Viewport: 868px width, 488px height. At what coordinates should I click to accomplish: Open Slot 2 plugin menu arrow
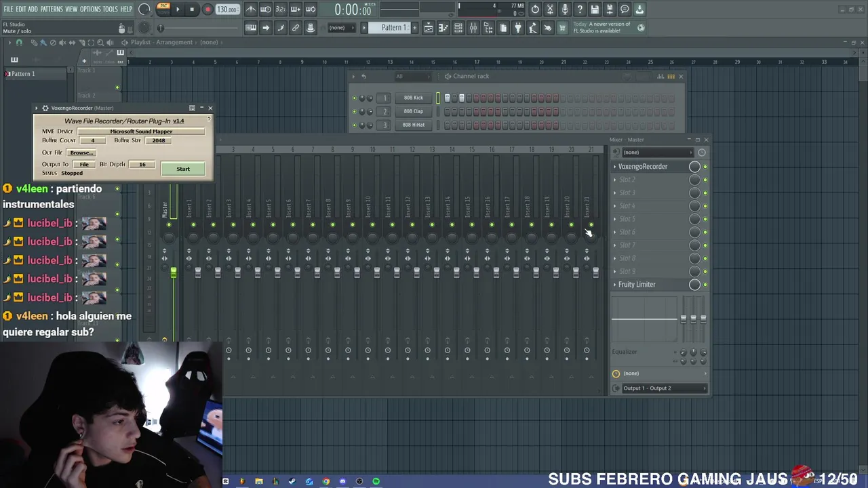click(x=615, y=180)
